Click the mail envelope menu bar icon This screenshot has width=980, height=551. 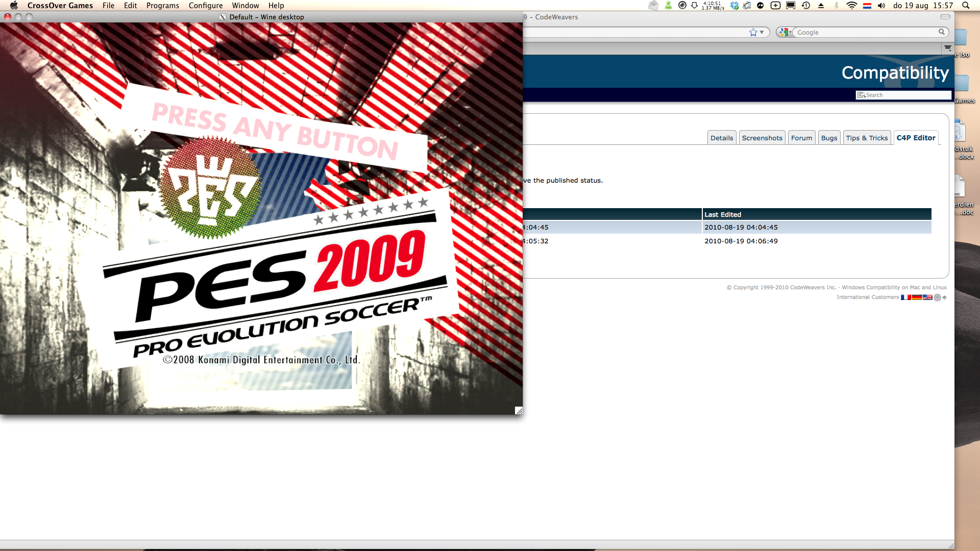pyautogui.click(x=653, y=6)
